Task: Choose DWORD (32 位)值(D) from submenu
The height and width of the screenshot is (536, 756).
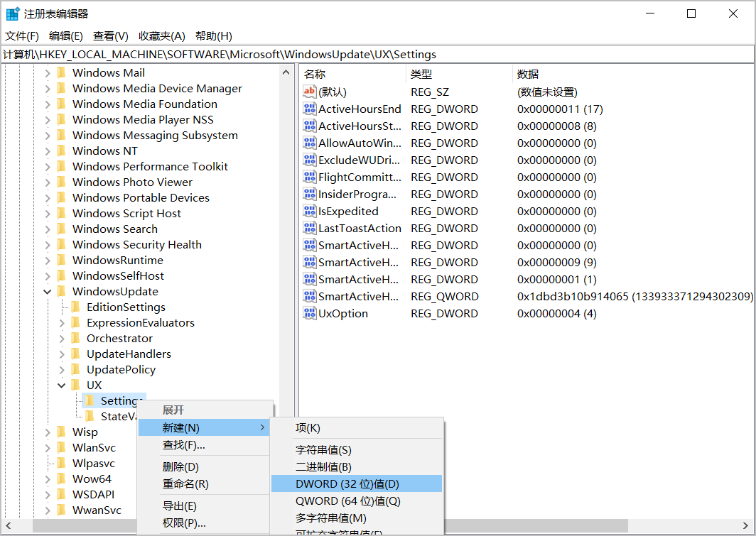Action: coord(347,483)
